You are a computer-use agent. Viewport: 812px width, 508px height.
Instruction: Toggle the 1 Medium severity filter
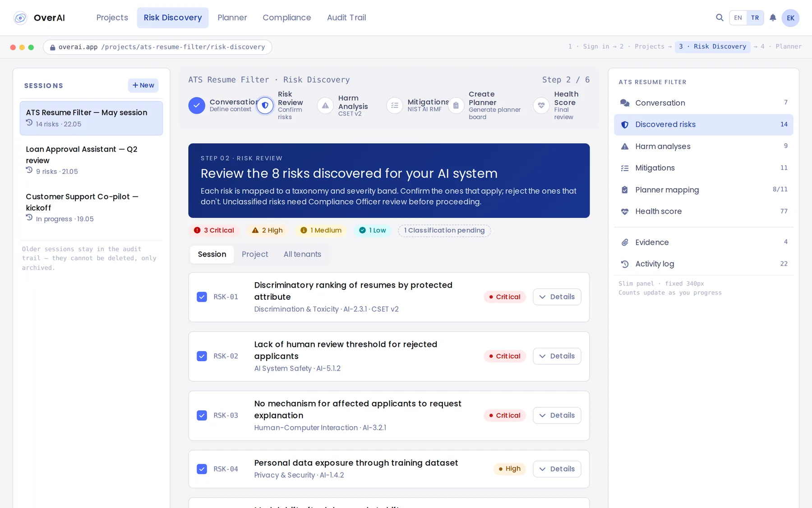click(x=321, y=230)
